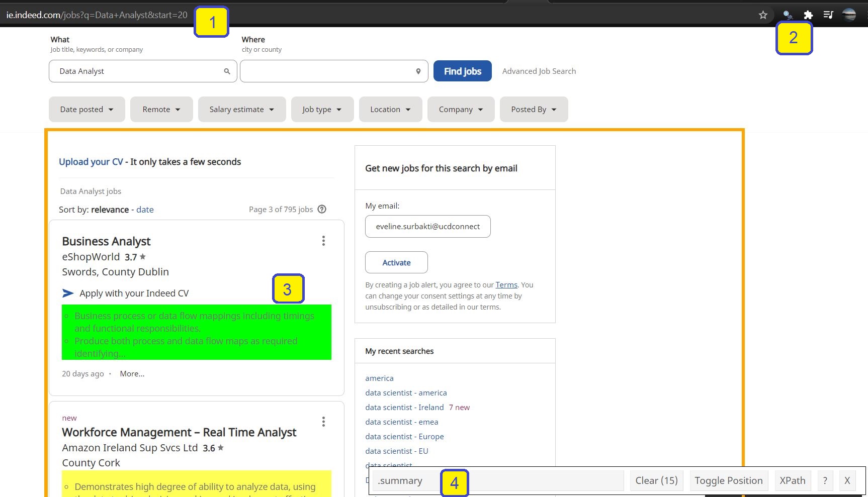Open the Job type dropdown
Image resolution: width=868 pixels, height=497 pixels.
322,109
